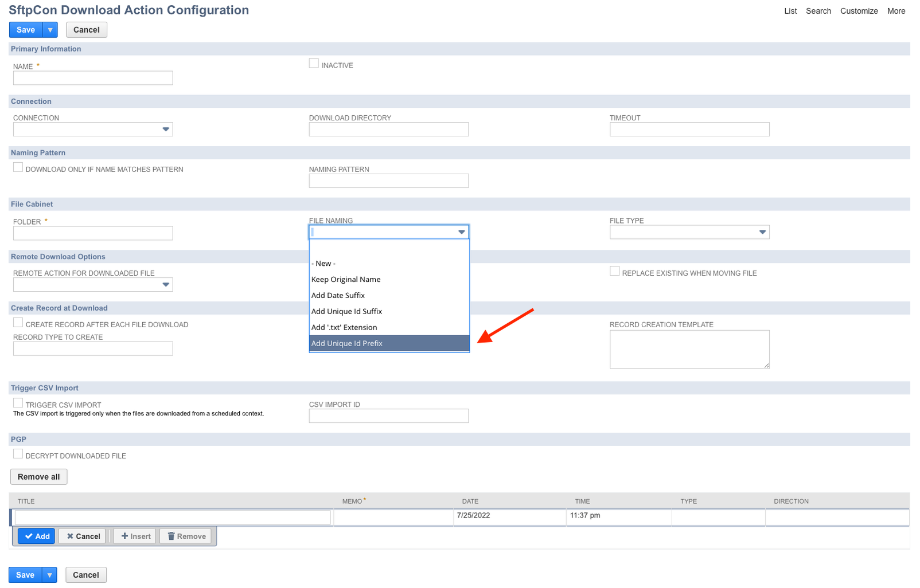This screenshot has width=920, height=588.
Task: Enable Decrypt Downloaded File checkbox
Action: tap(18, 454)
